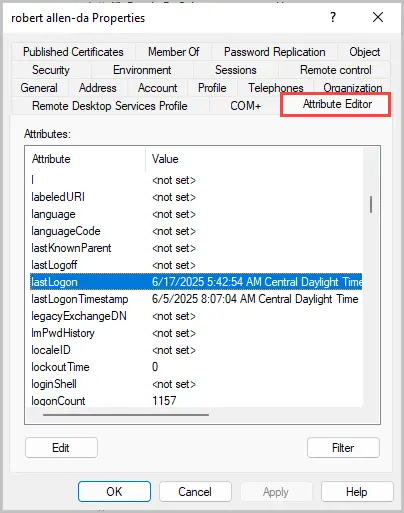404x513 pixels.
Task: Open the attribute Filter button
Action: (343, 448)
